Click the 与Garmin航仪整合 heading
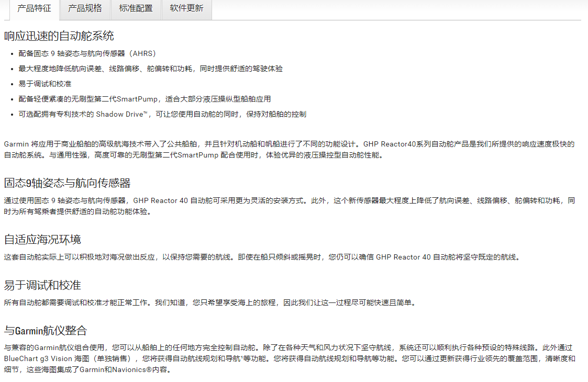The image size is (588, 382). pyautogui.click(x=46, y=331)
